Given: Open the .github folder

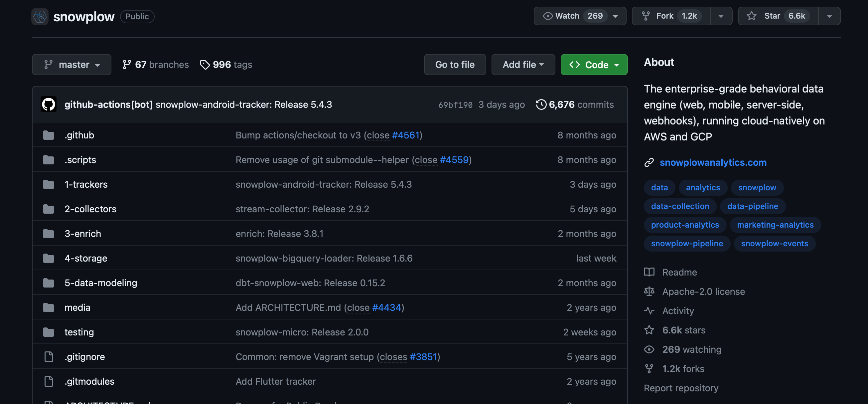Looking at the screenshot, I should tap(79, 135).
